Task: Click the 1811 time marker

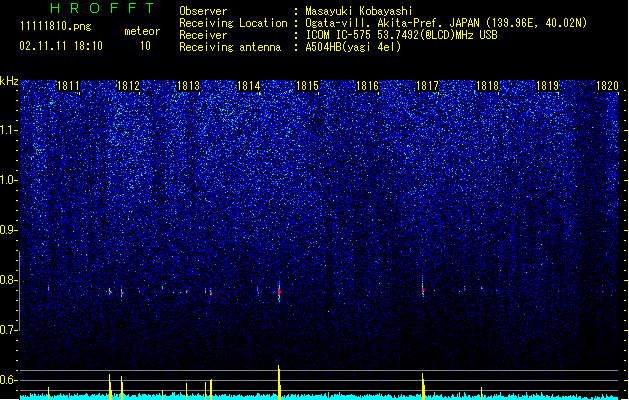Action: pyautogui.click(x=68, y=86)
